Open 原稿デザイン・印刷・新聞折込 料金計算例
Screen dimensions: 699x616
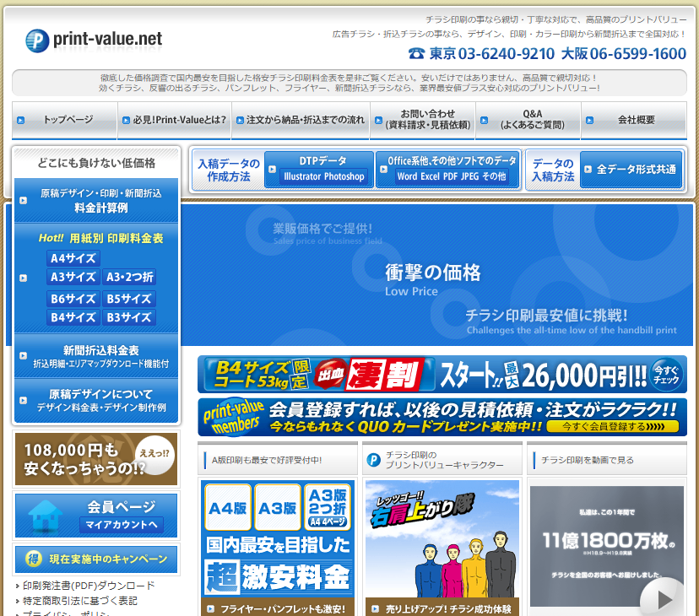pos(96,201)
